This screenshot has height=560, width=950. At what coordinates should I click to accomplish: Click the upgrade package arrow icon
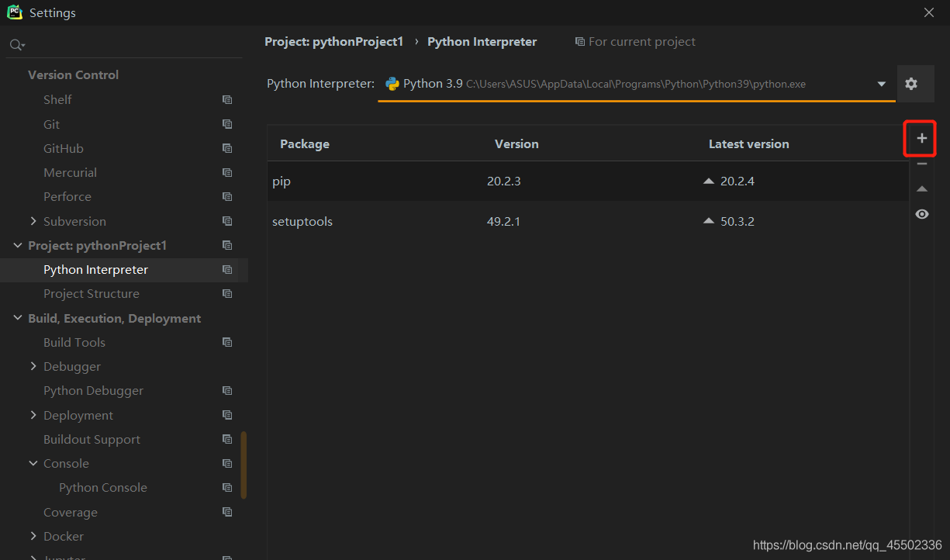tap(921, 189)
